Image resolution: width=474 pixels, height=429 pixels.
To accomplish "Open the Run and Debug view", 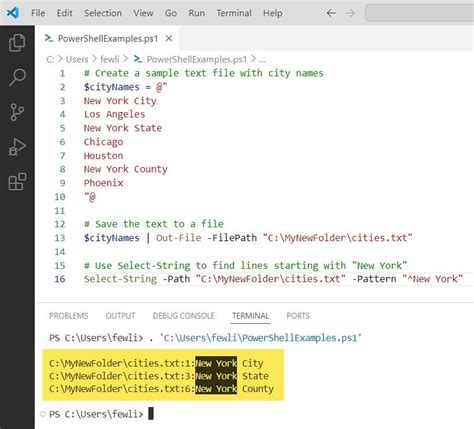I will [17, 147].
